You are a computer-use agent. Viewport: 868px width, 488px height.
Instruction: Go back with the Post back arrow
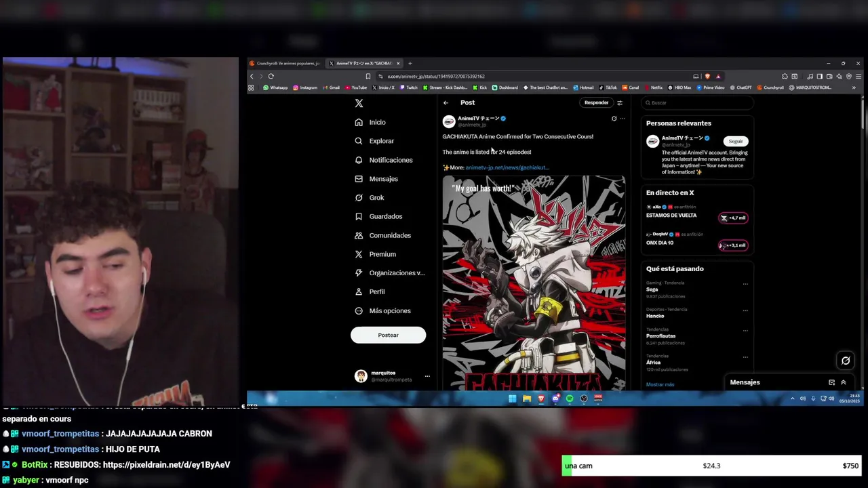(446, 102)
